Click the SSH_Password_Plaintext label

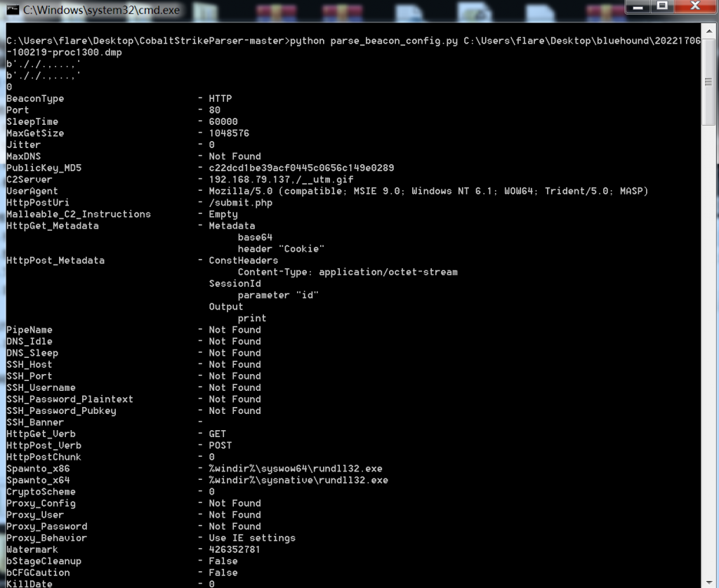tap(70, 399)
